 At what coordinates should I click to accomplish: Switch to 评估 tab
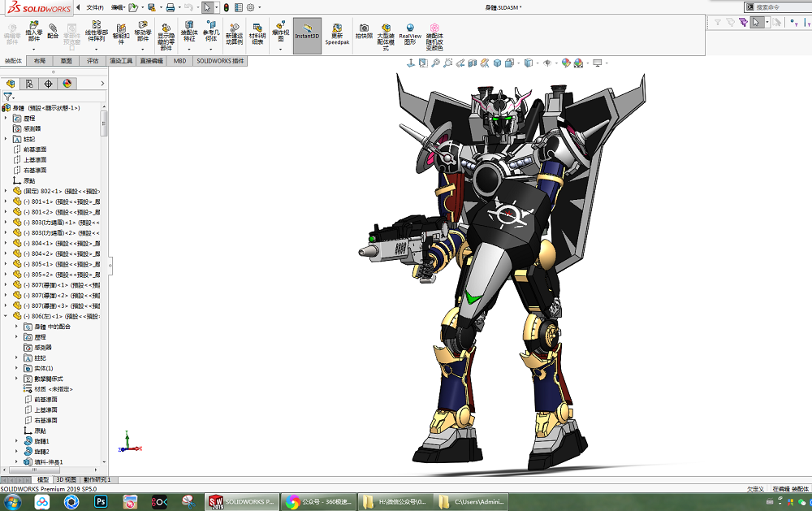(93, 61)
